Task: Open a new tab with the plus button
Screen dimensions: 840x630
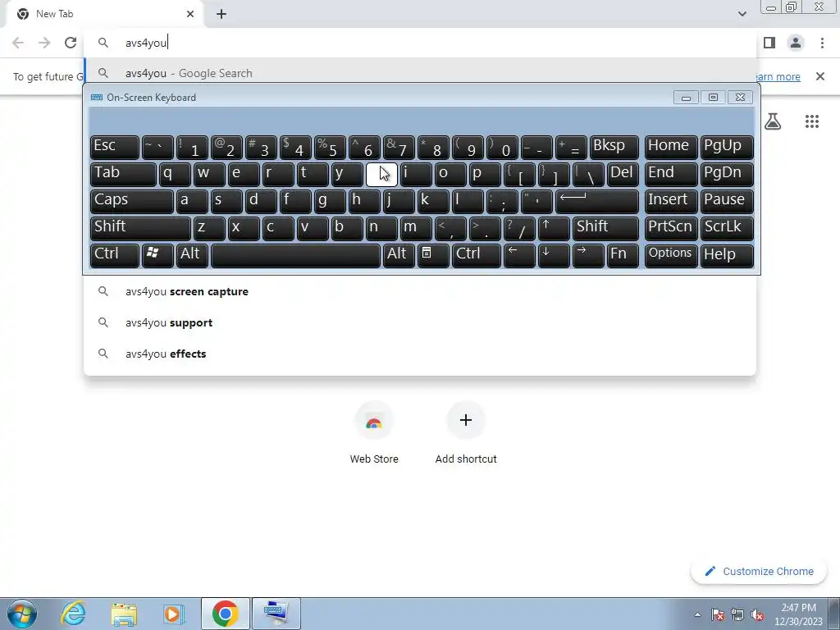Action: click(221, 14)
